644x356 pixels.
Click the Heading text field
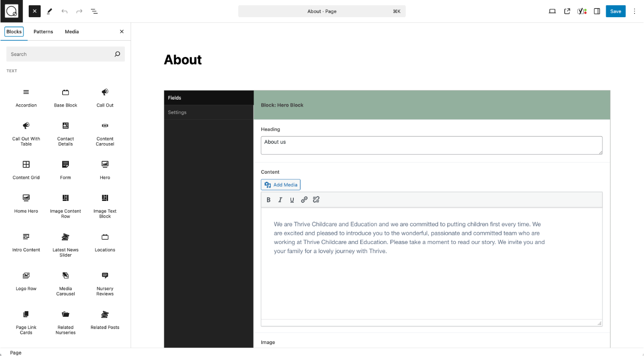pos(431,145)
